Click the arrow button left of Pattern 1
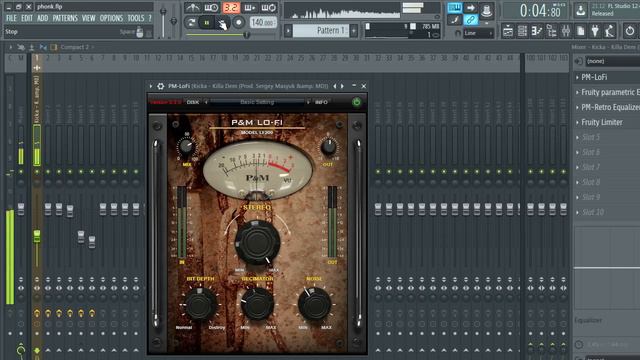This screenshot has width=640, height=360. 288,31
